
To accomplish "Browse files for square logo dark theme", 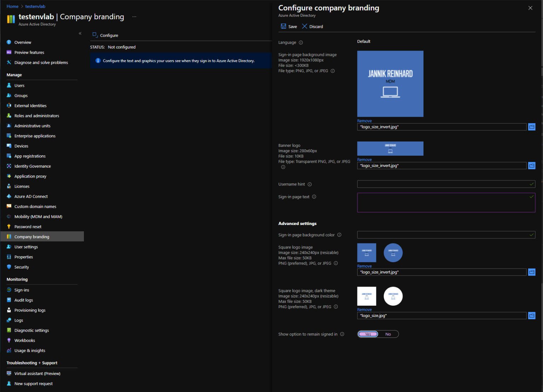I will click(532, 315).
